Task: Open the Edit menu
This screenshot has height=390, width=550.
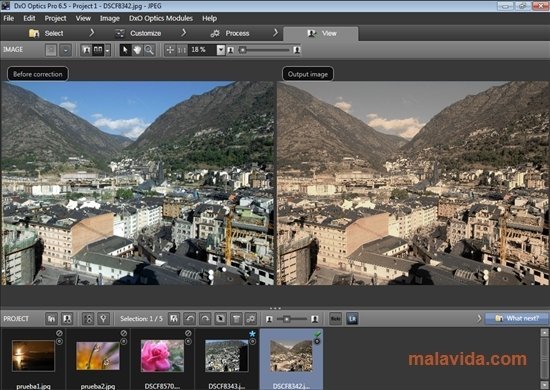Action: tap(29, 19)
